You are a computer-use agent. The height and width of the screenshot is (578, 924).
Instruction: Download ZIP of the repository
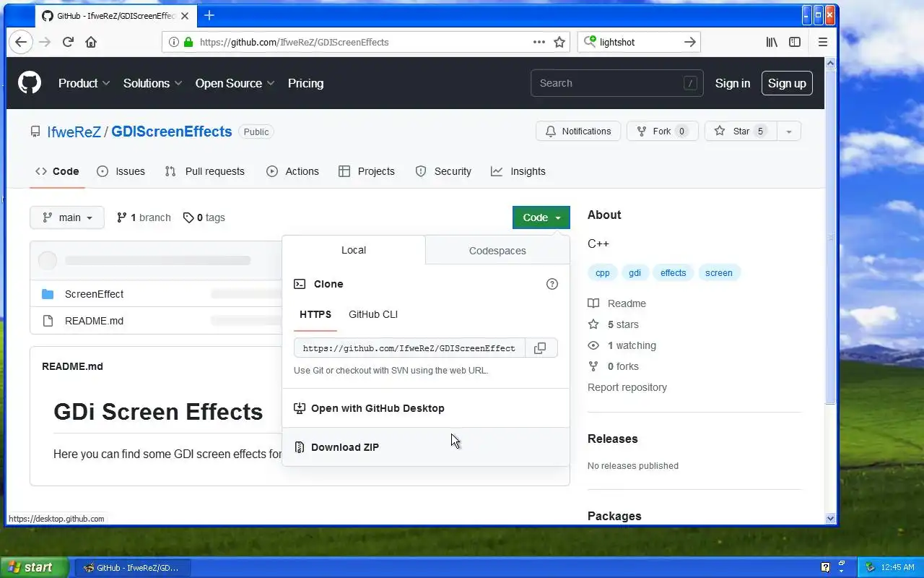(x=426, y=447)
